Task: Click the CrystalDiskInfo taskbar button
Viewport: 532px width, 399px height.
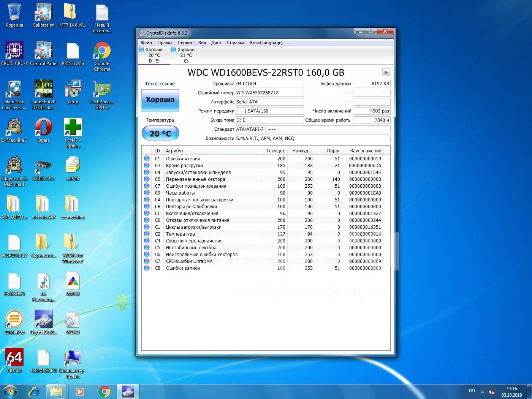Action: click(x=128, y=391)
